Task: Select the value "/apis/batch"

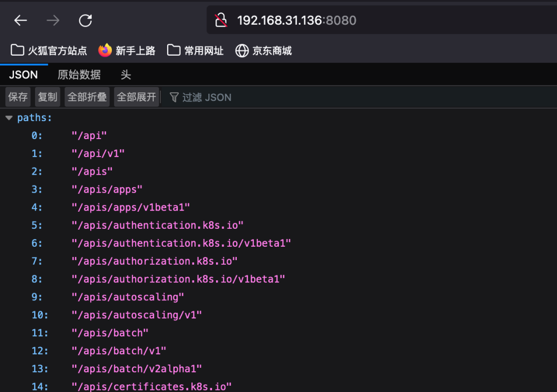Action: [x=110, y=333]
